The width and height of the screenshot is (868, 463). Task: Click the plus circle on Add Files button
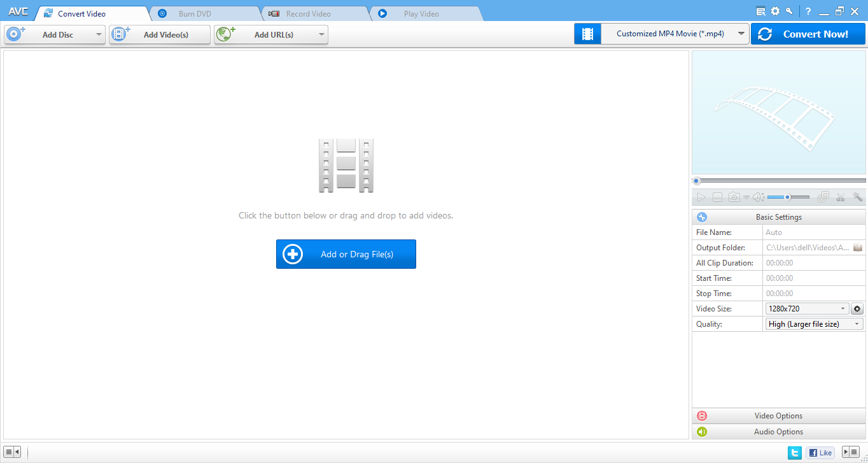coord(292,254)
